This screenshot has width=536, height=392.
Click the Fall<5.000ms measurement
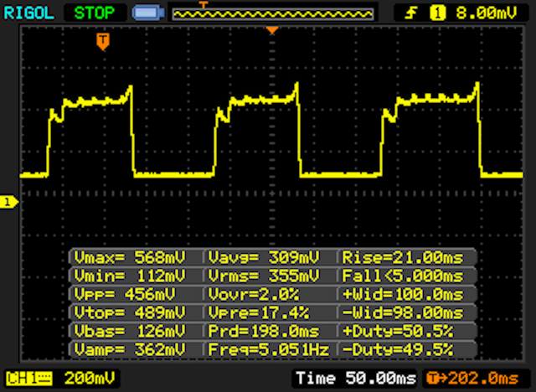tap(403, 276)
